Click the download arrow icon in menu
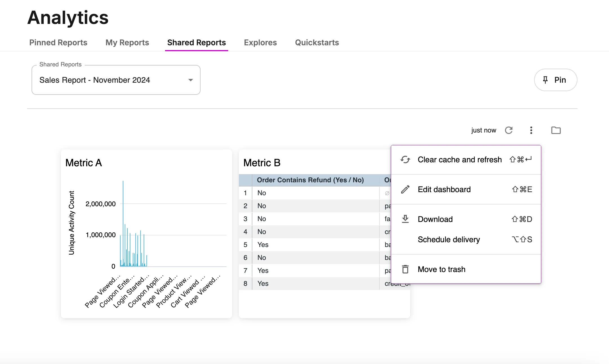Image resolution: width=609 pixels, height=364 pixels. tap(405, 219)
